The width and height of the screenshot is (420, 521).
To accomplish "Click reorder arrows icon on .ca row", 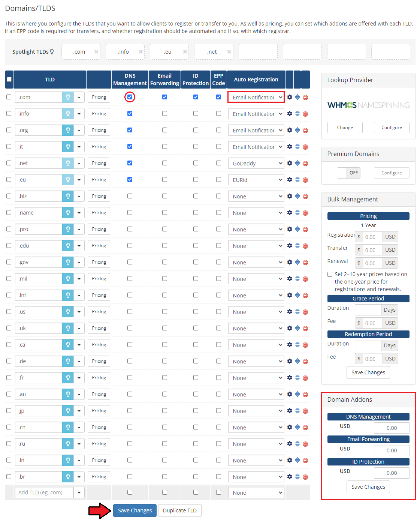I will pos(297,345).
